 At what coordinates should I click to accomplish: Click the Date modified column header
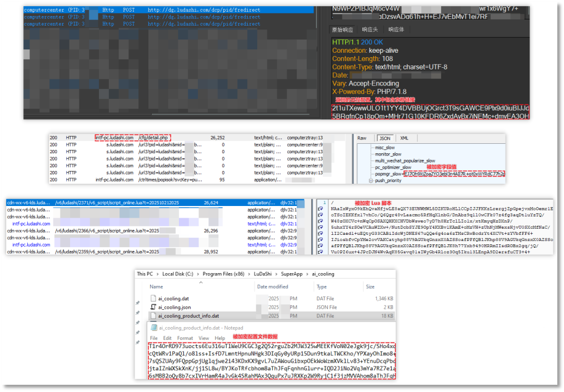coord(273,287)
